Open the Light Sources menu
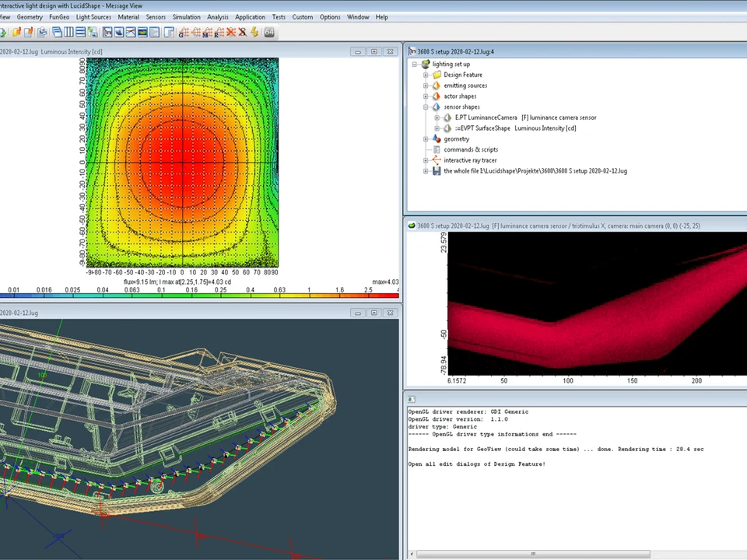The width and height of the screenshot is (747, 560). pos(93,17)
